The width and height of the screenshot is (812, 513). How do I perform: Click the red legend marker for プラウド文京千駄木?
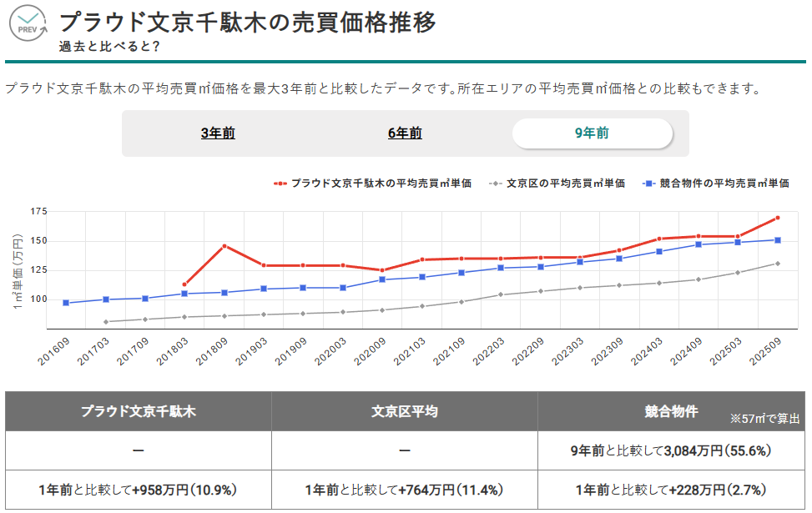(280, 184)
